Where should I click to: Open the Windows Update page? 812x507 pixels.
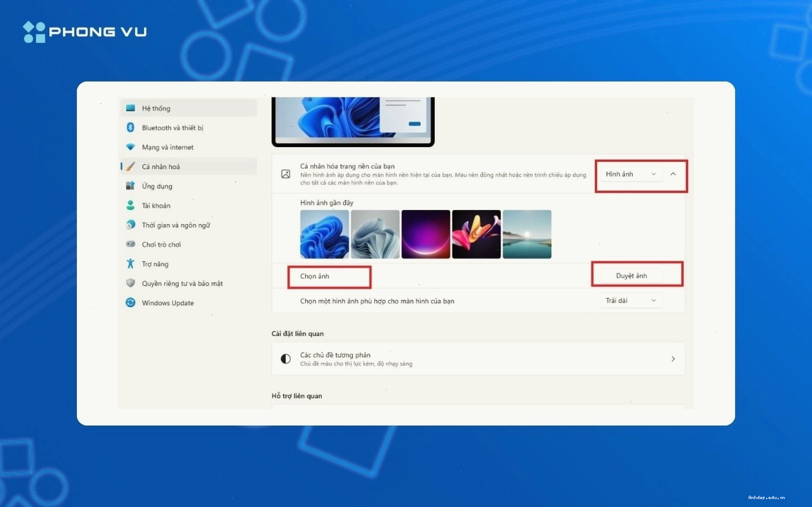click(x=189, y=303)
